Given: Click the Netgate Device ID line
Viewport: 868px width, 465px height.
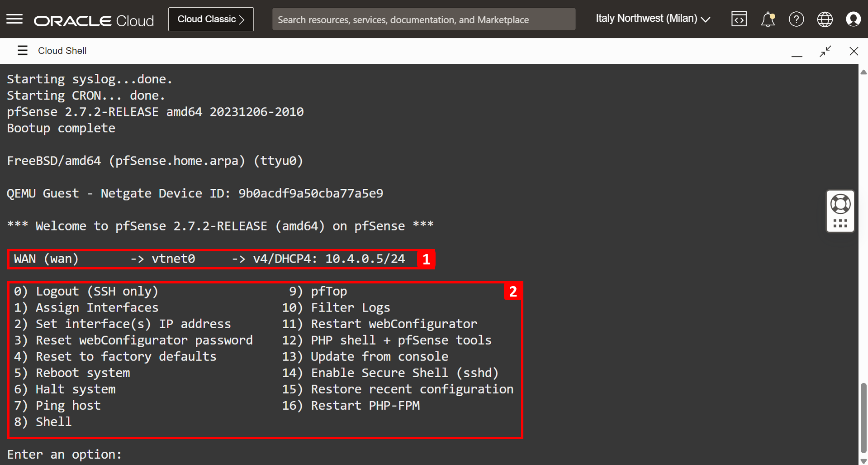Looking at the screenshot, I should pos(195,193).
